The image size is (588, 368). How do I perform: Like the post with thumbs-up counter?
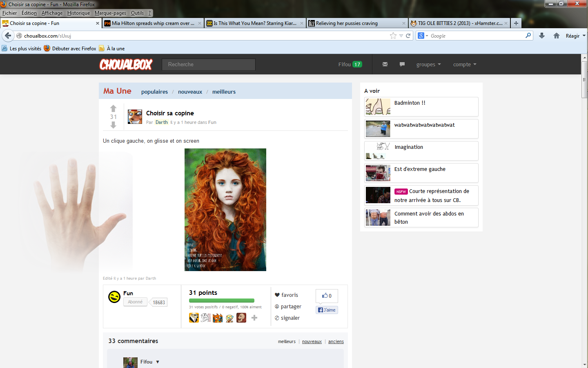click(327, 296)
